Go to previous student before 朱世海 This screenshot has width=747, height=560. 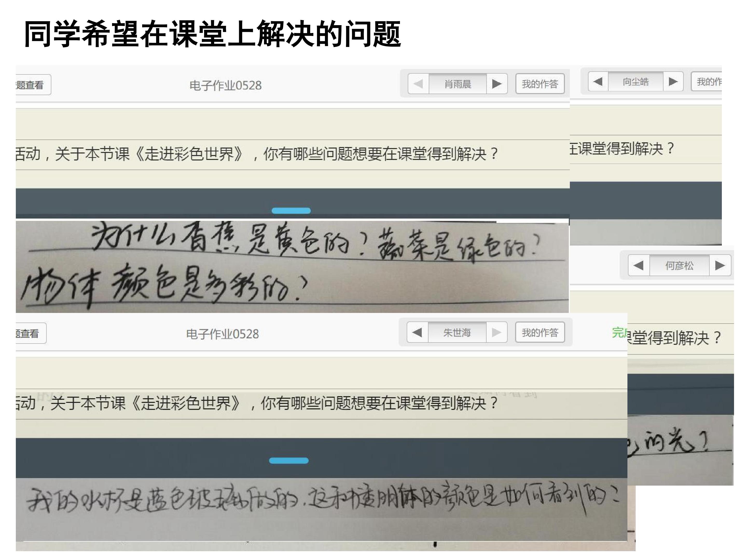pyautogui.click(x=417, y=332)
